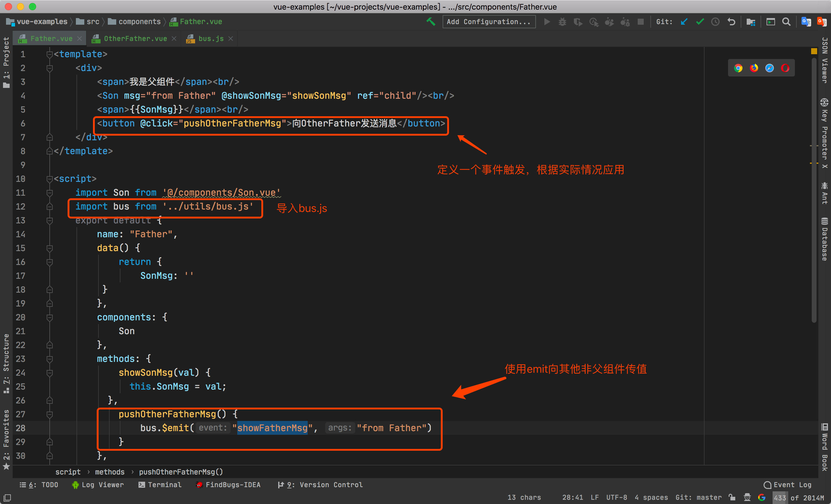Toggle Word Book side panel
831x504 pixels.
point(825,447)
